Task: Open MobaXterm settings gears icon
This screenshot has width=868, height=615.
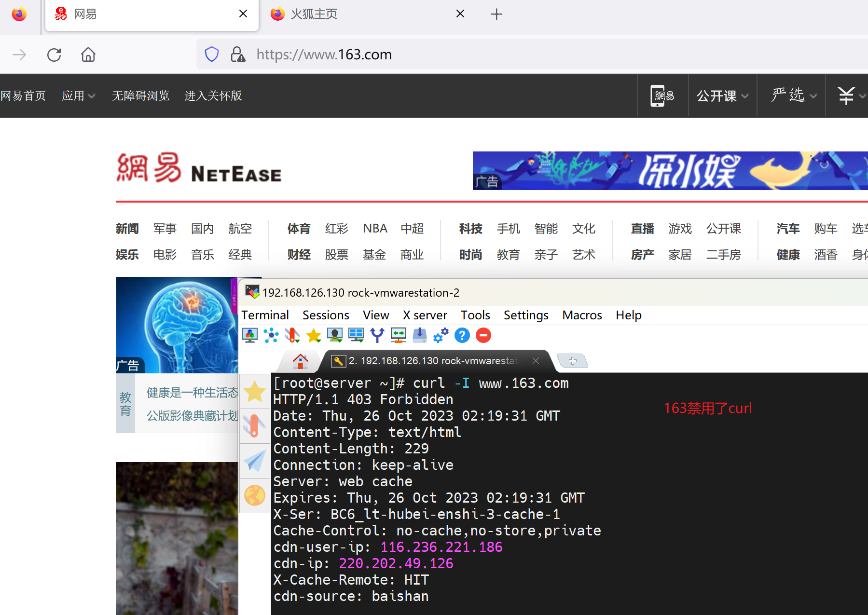Action: point(441,335)
